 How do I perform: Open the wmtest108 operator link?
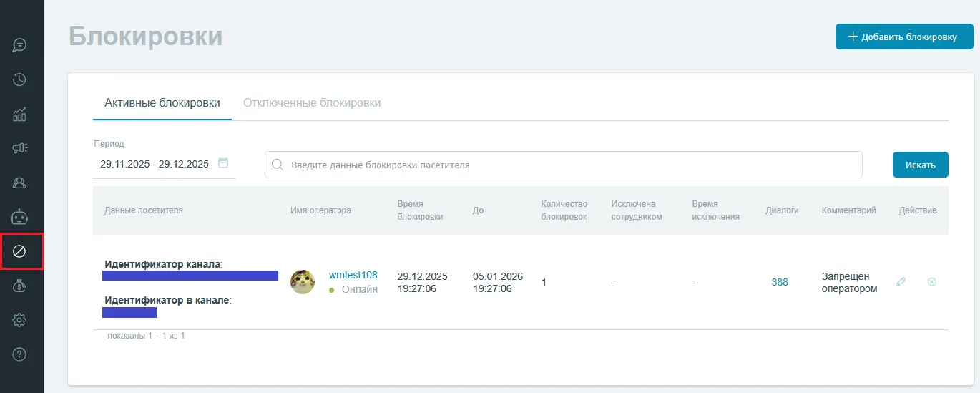point(353,276)
